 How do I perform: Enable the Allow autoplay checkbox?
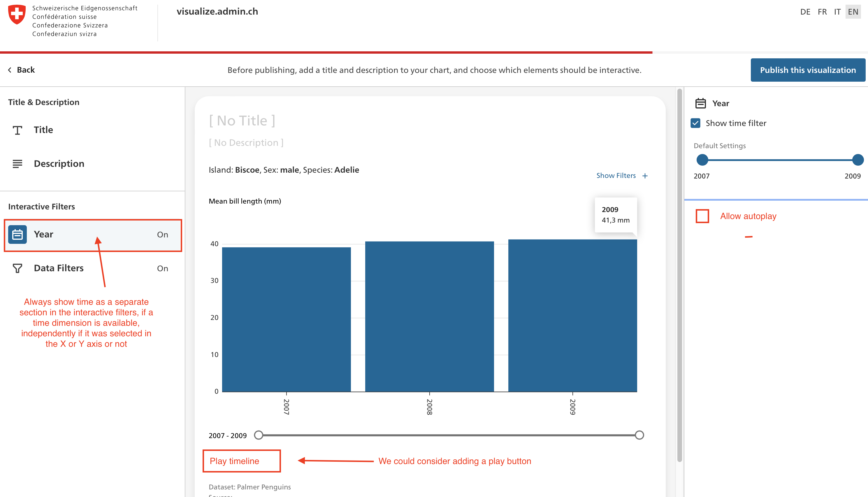[x=702, y=216]
